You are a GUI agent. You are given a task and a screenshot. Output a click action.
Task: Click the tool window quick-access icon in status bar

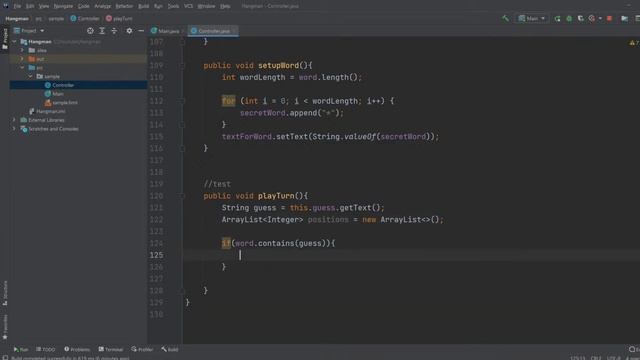click(5, 358)
